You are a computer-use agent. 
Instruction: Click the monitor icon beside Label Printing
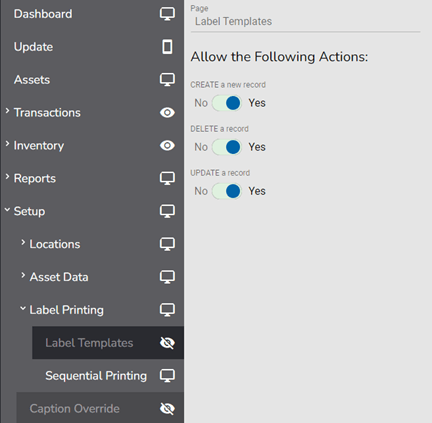(167, 310)
